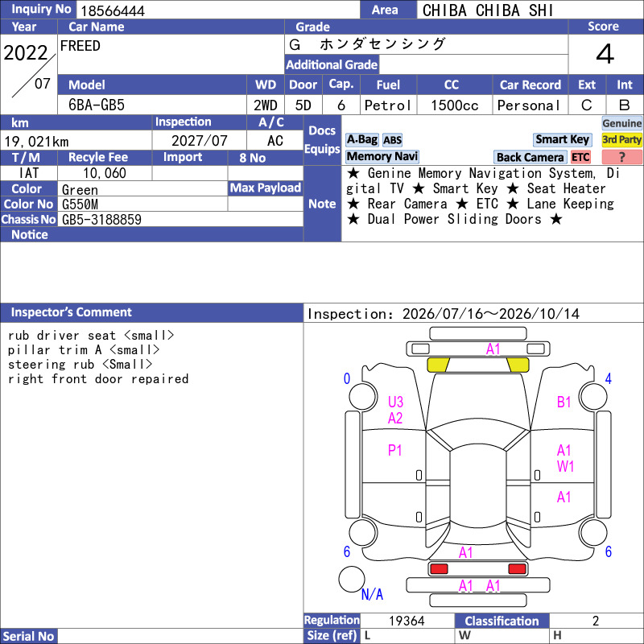Click the Back Camera badge

530,157
